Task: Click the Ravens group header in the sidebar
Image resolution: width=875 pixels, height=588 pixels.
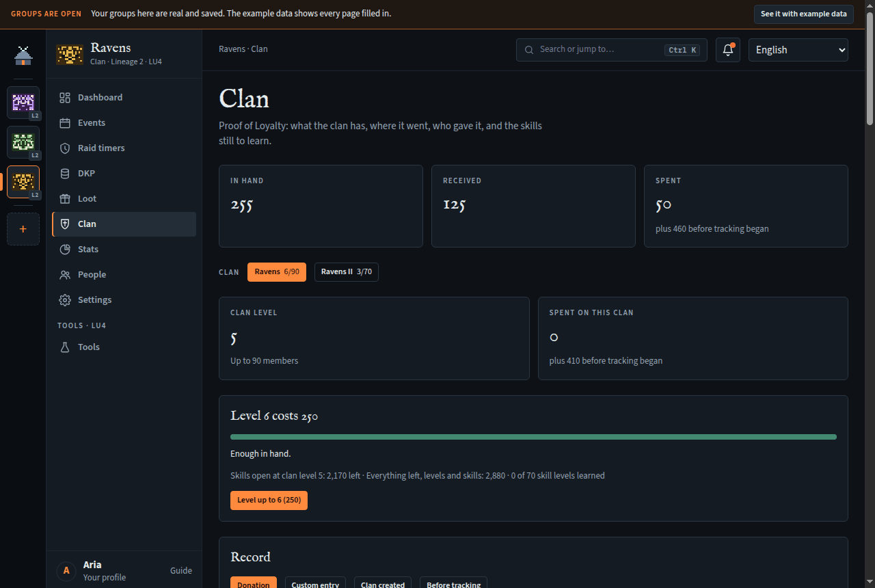Action: 124,53
